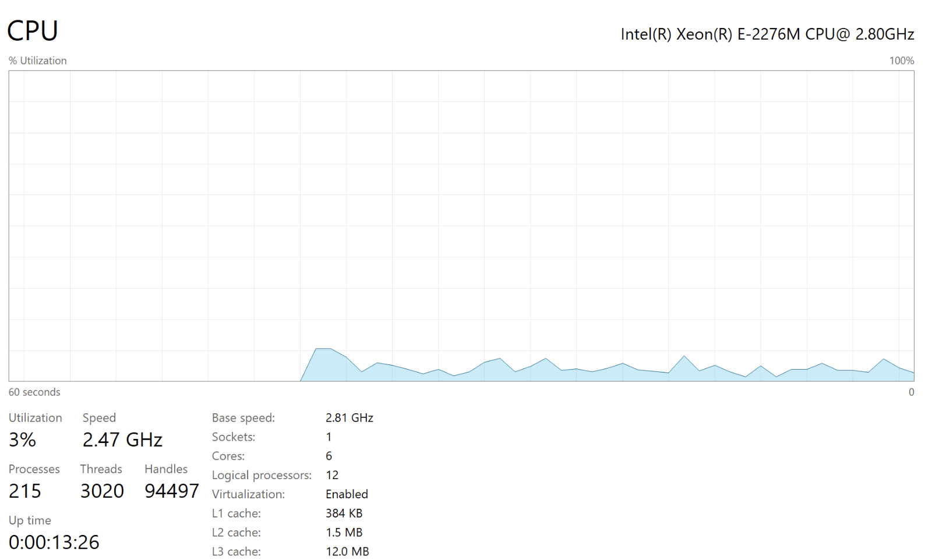This screenshot has width=932, height=560.
Task: Select the 2.47 GHz speed value
Action: pyautogui.click(x=122, y=440)
